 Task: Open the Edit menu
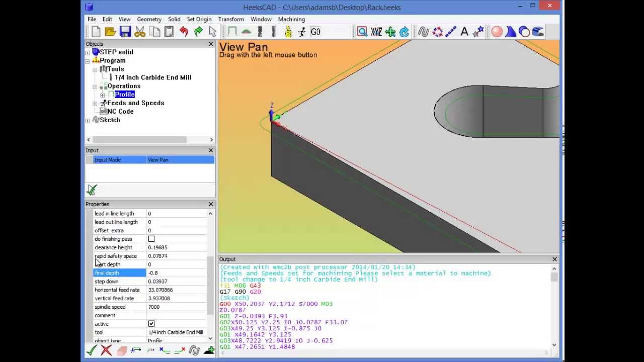107,19
